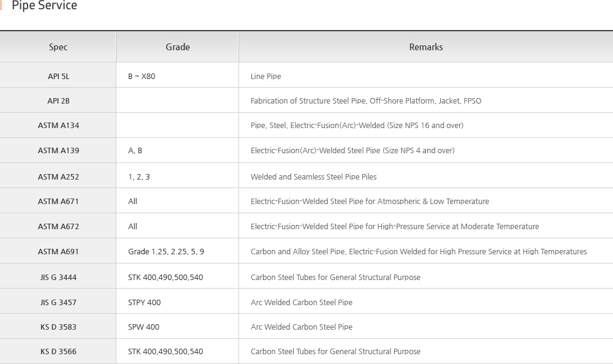
Task: Click the Spec column header
Action: (58, 47)
